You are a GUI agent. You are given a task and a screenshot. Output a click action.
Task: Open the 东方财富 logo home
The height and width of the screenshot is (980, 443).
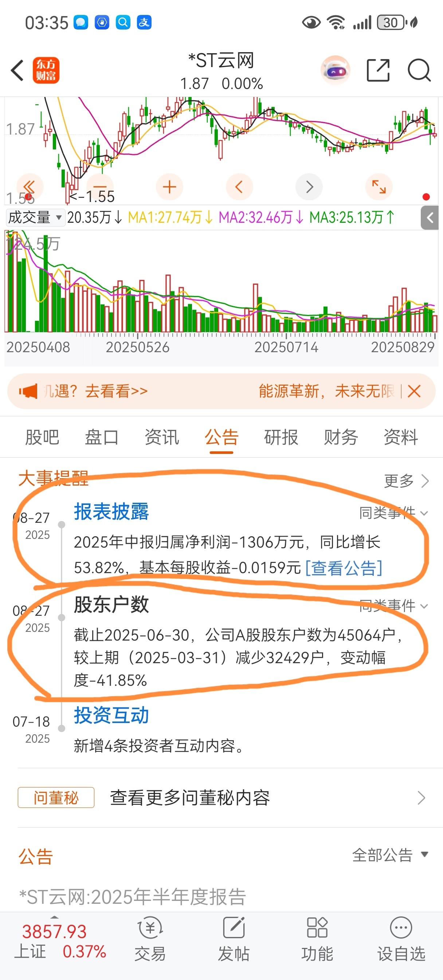coord(46,70)
